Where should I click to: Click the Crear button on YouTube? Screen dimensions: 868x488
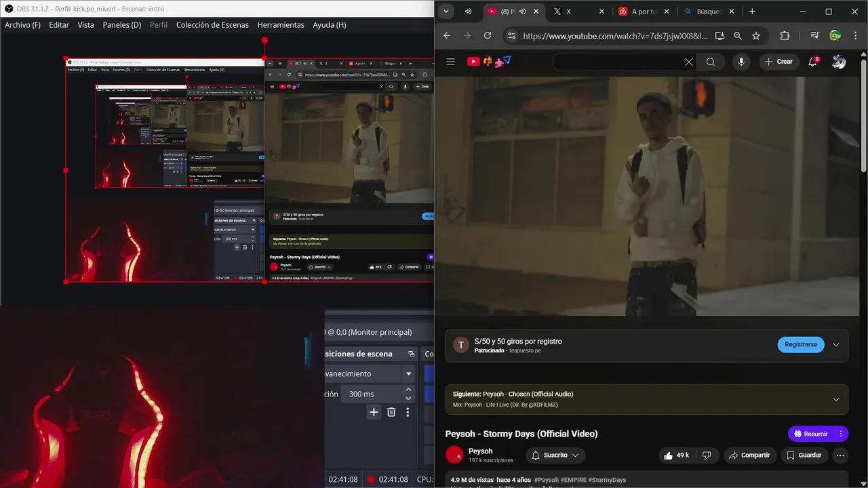[x=778, y=62]
